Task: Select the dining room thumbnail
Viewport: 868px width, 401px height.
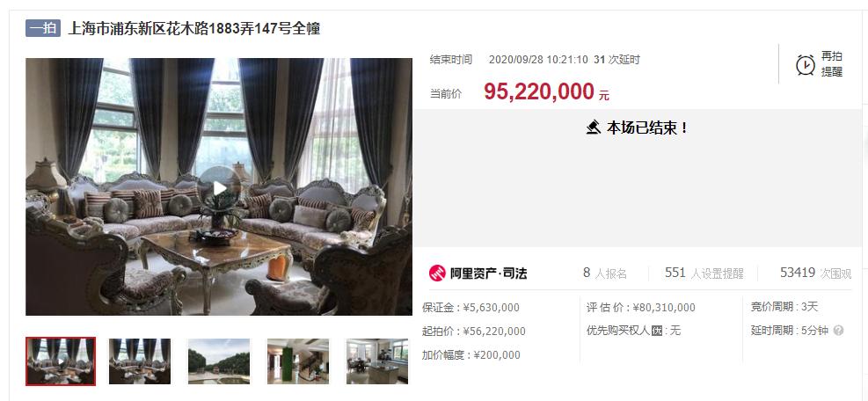Action: click(377, 361)
